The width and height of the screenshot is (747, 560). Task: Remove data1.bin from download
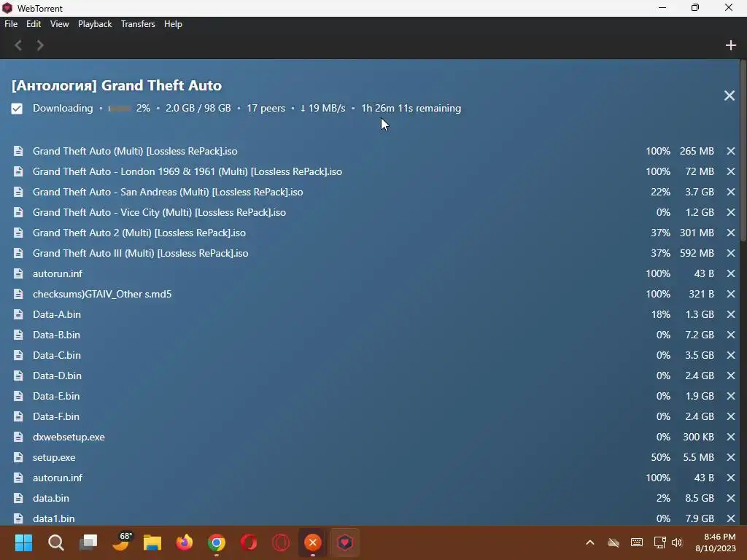(731, 518)
